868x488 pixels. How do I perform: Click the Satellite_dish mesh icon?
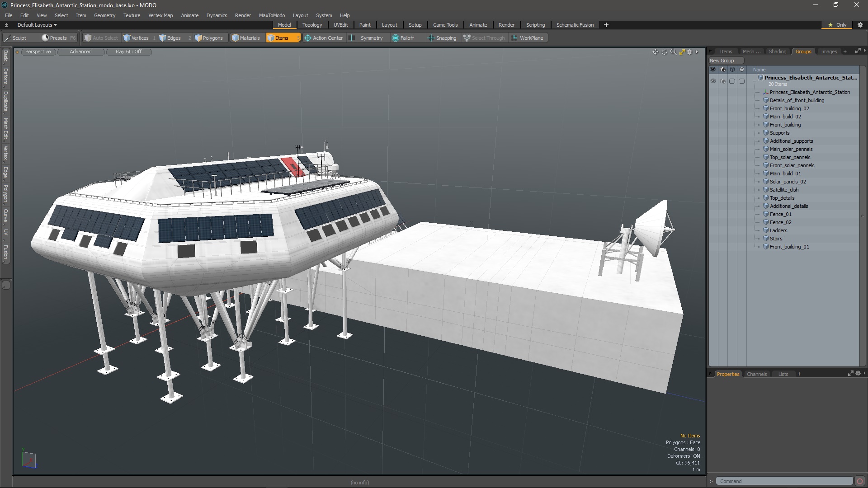766,190
